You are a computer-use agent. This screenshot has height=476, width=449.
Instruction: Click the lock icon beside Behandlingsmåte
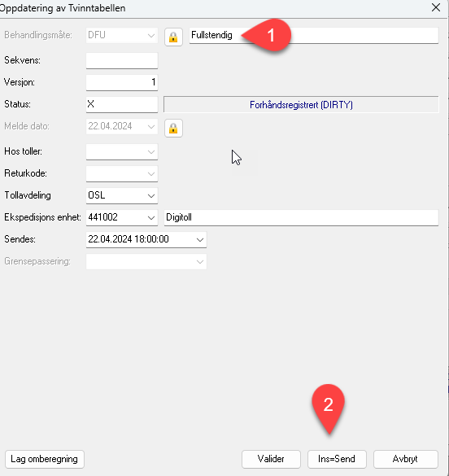tap(173, 37)
